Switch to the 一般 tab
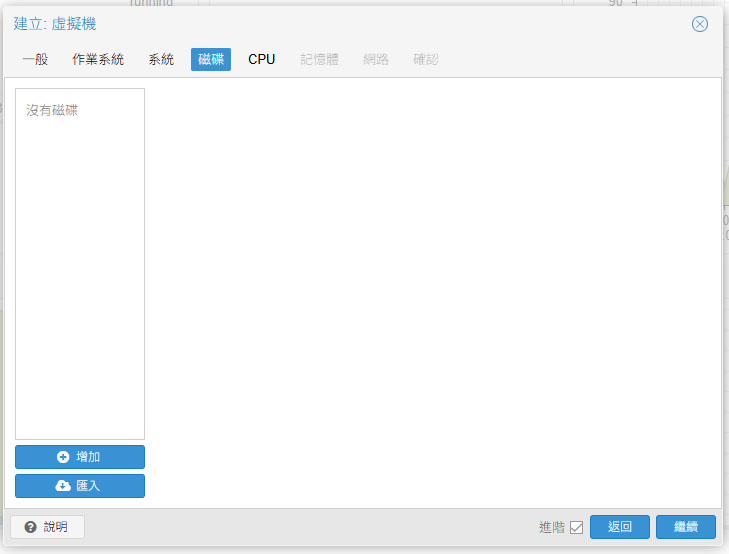The image size is (729, 554). (x=35, y=59)
